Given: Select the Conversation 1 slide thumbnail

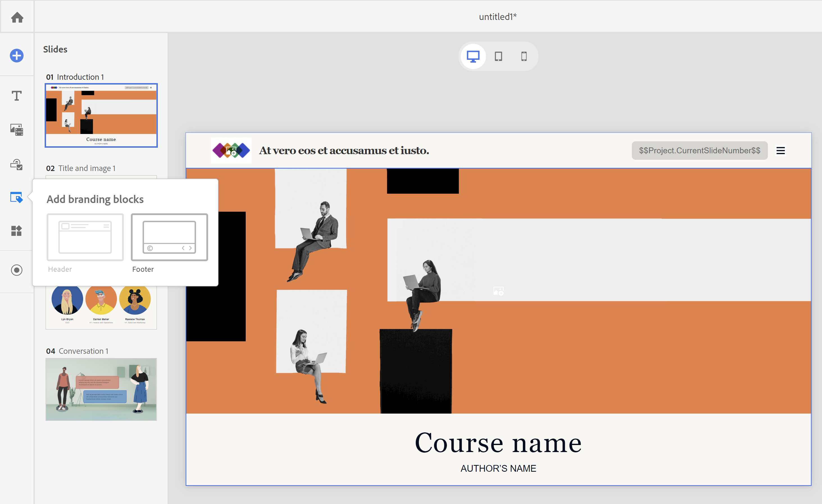Looking at the screenshot, I should point(101,389).
